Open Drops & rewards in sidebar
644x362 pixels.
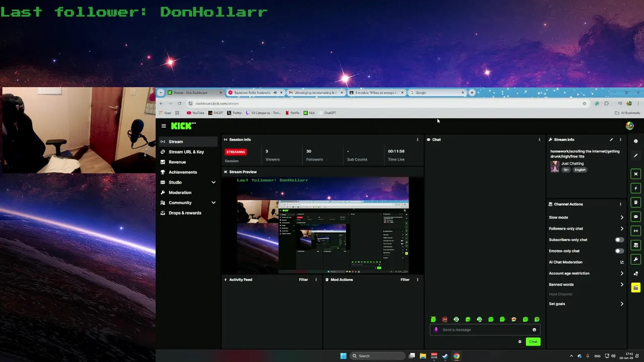click(188, 213)
